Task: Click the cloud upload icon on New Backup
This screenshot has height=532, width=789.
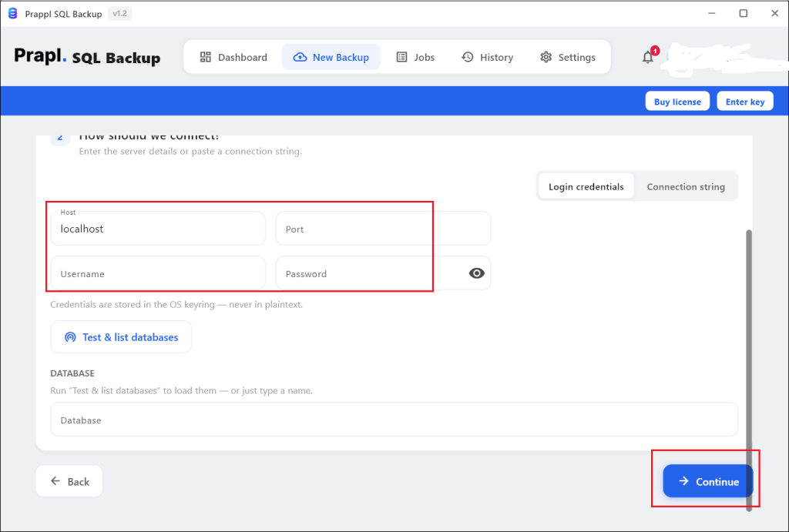Action: 300,57
